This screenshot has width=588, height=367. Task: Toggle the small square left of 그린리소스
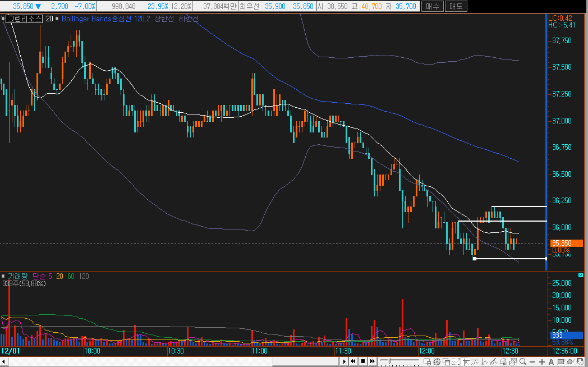pyautogui.click(x=3, y=19)
